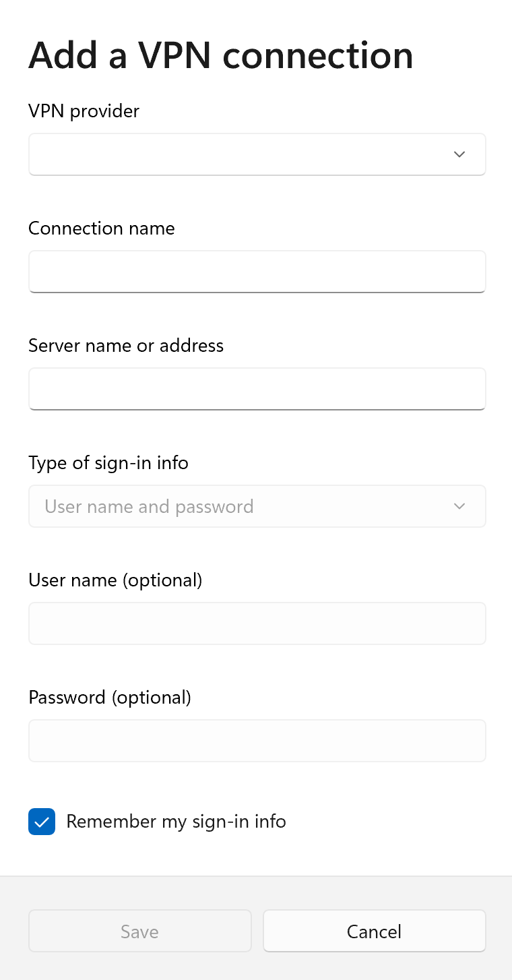The height and width of the screenshot is (980, 512).
Task: Click the 'Type of sign-in info' label
Action: pyautogui.click(x=108, y=463)
